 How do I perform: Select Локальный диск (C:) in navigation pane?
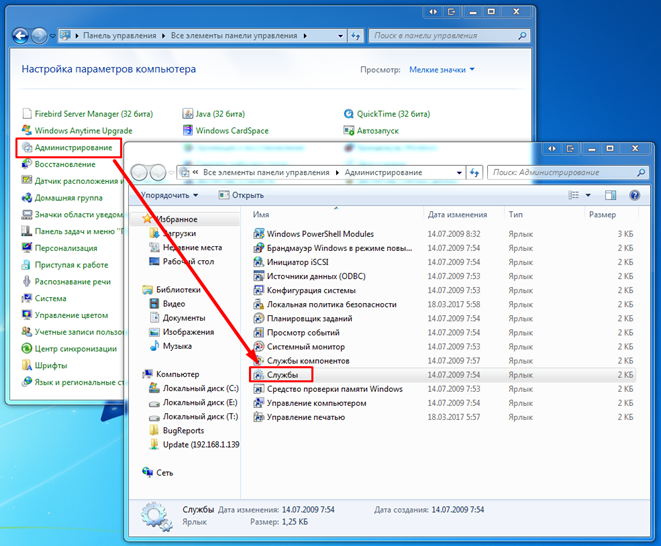click(x=200, y=388)
